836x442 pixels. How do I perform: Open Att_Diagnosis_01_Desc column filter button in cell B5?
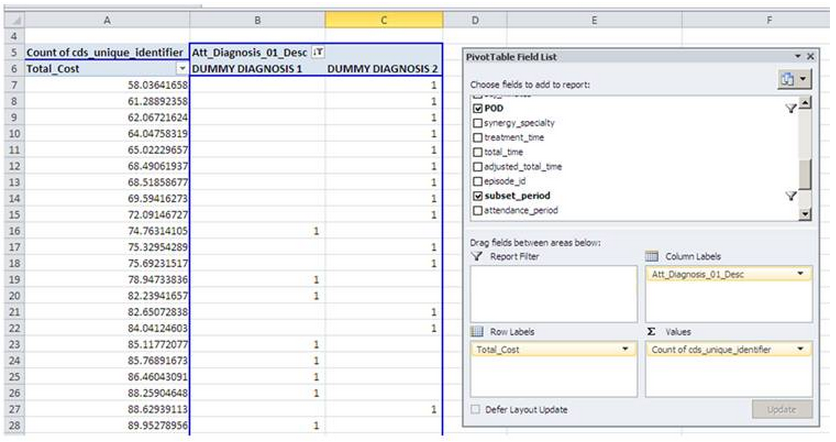pyautogui.click(x=318, y=52)
